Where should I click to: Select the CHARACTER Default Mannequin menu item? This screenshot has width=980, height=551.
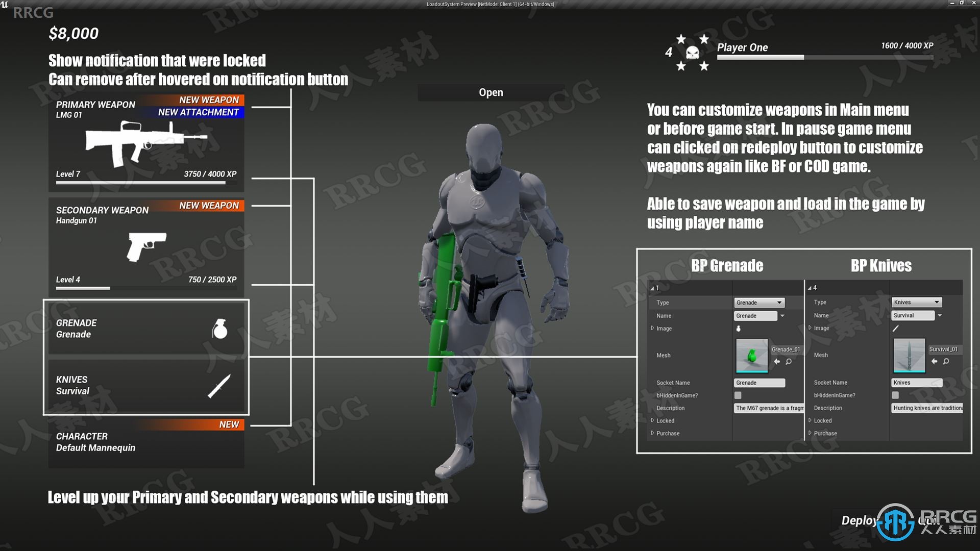coord(145,444)
